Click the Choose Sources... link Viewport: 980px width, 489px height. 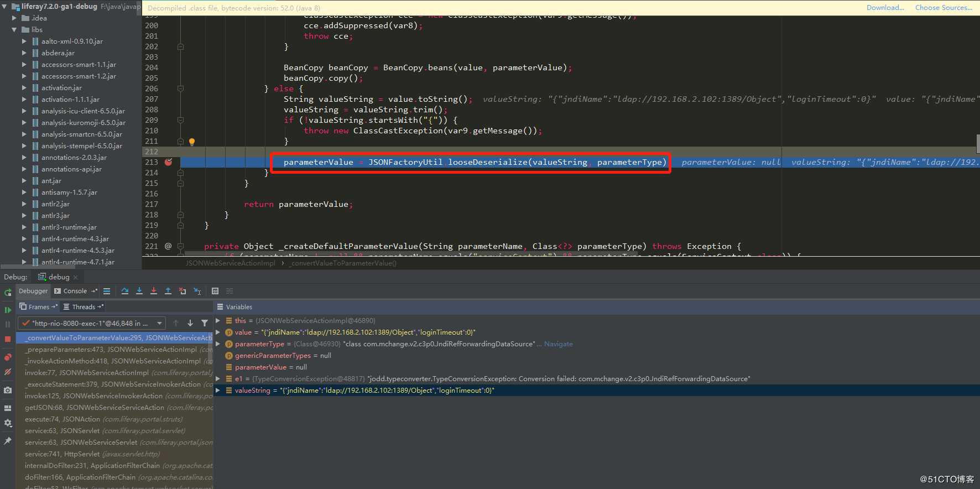click(x=943, y=8)
